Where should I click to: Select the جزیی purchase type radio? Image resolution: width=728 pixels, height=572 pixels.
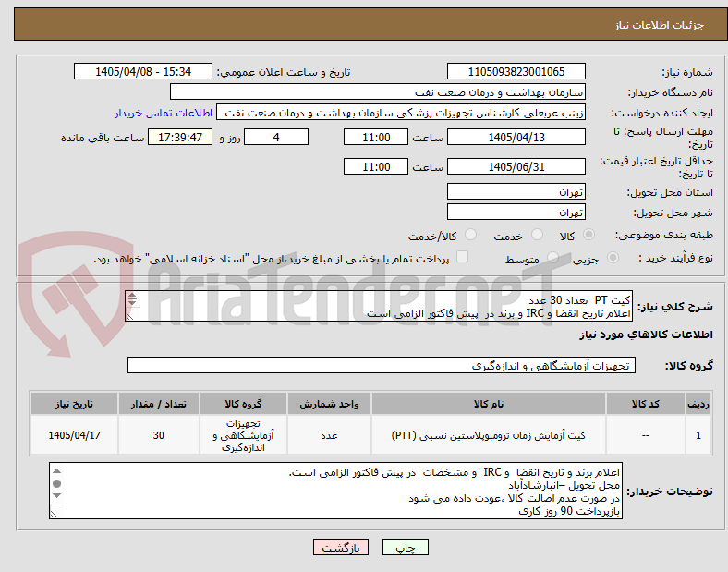pos(613,258)
